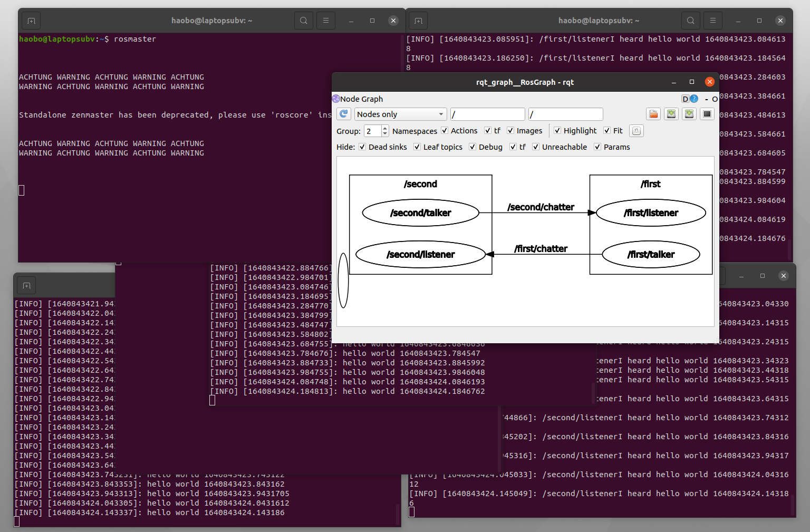Uncheck the Dead sinks checkbox
This screenshot has width=810, height=532.
[x=362, y=147]
